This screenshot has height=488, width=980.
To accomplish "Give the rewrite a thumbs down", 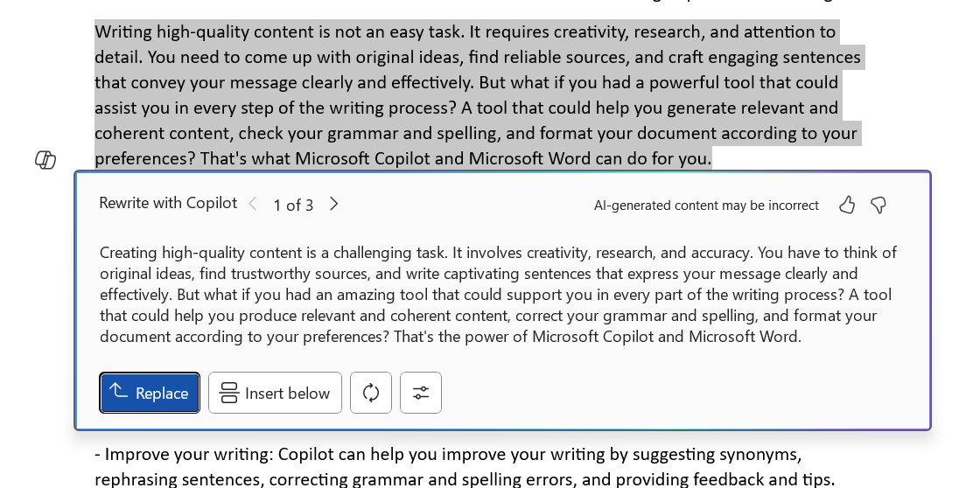I will pos(878,205).
